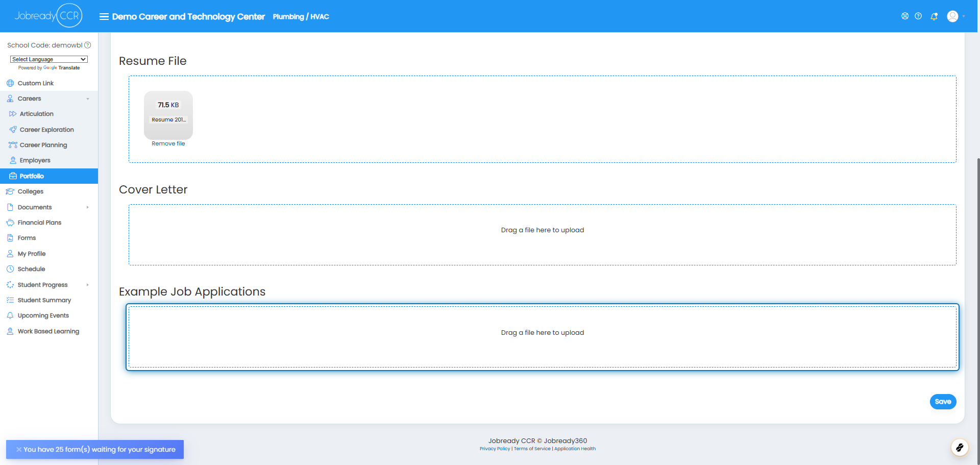Open Work Based Learning

coord(49,331)
